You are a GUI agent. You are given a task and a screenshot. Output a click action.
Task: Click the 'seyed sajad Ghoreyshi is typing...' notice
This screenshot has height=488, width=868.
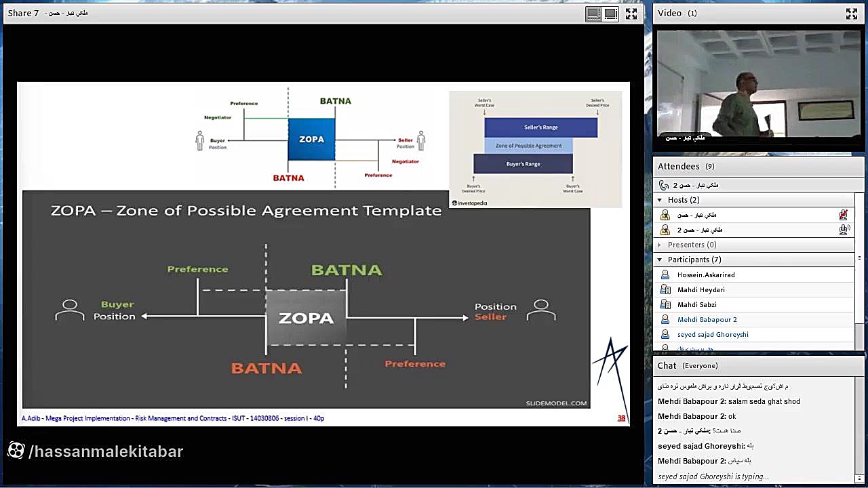[713, 476]
